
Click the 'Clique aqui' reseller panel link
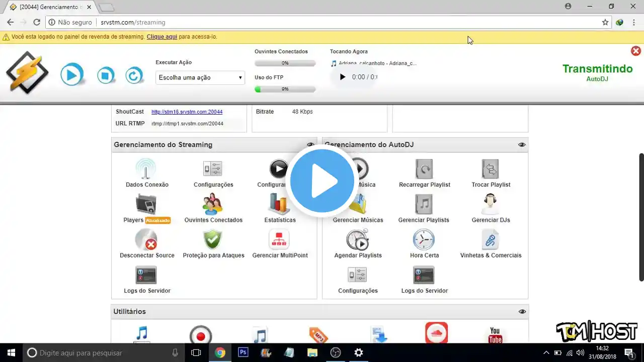[x=162, y=37]
